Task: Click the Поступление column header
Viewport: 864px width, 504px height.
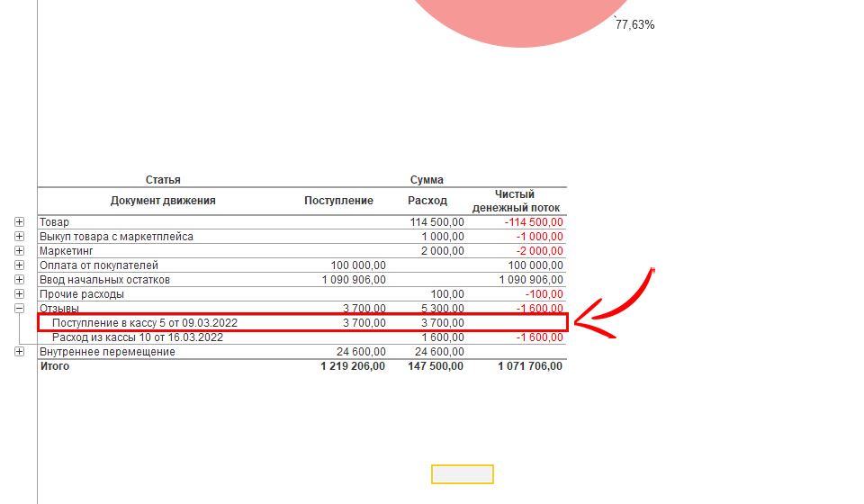Action: pos(338,201)
